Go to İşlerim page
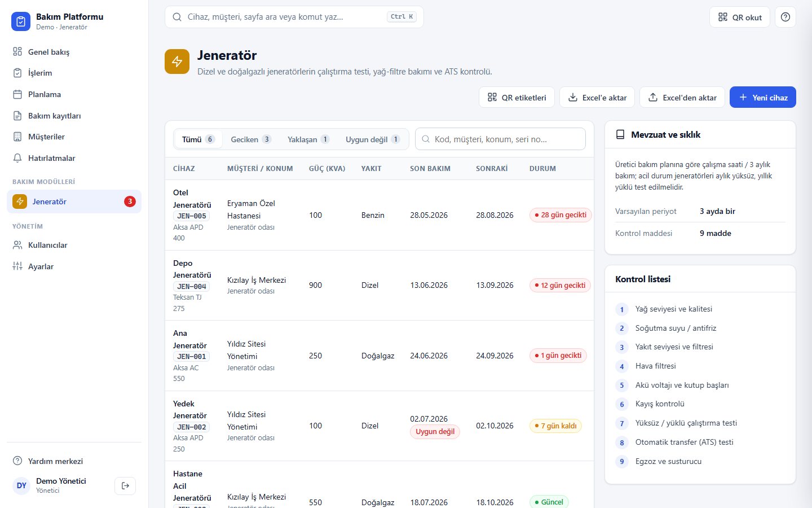The height and width of the screenshot is (508, 812). click(74, 73)
